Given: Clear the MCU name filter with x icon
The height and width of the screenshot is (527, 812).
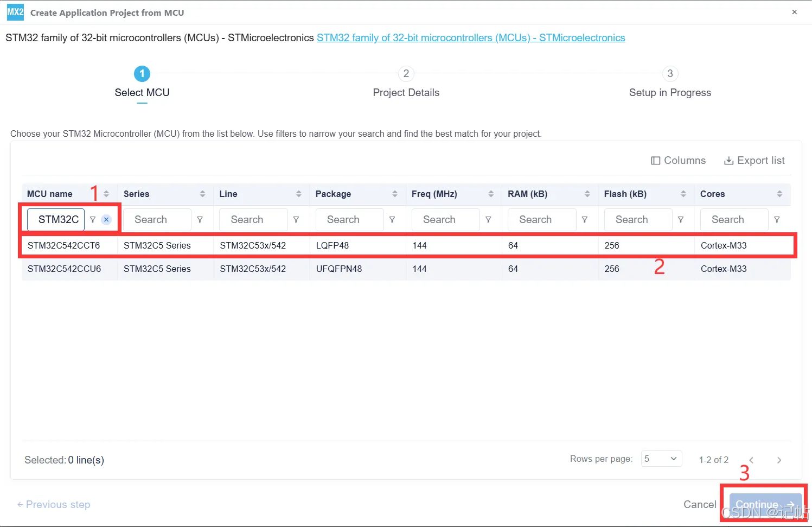Looking at the screenshot, I should tap(106, 220).
